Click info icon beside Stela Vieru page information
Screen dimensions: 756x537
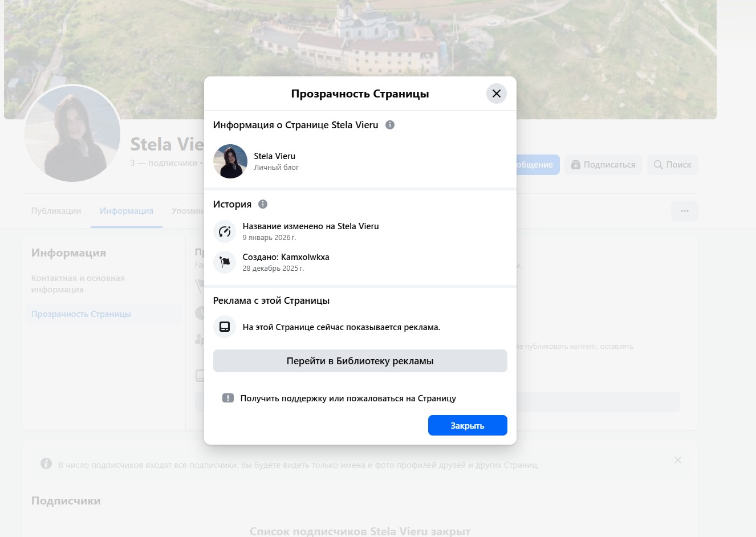coord(390,125)
